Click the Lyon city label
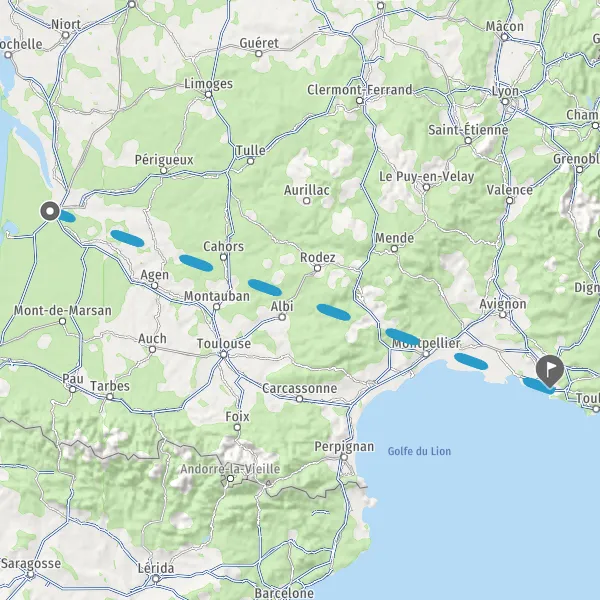This screenshot has width=600, height=600. tap(505, 91)
